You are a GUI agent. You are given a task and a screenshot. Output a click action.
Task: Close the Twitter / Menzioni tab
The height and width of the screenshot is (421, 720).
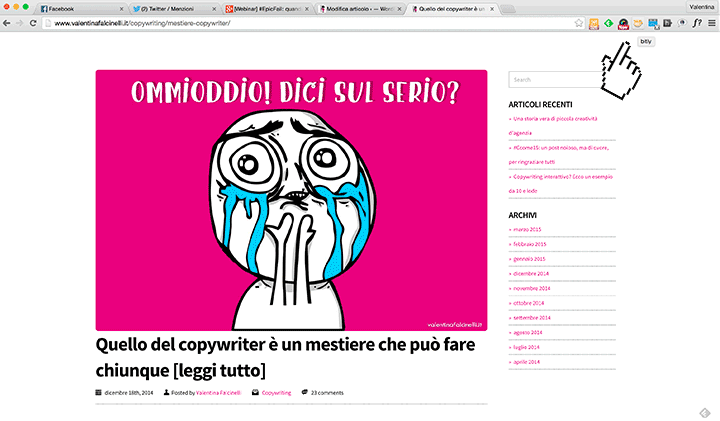coord(214,9)
